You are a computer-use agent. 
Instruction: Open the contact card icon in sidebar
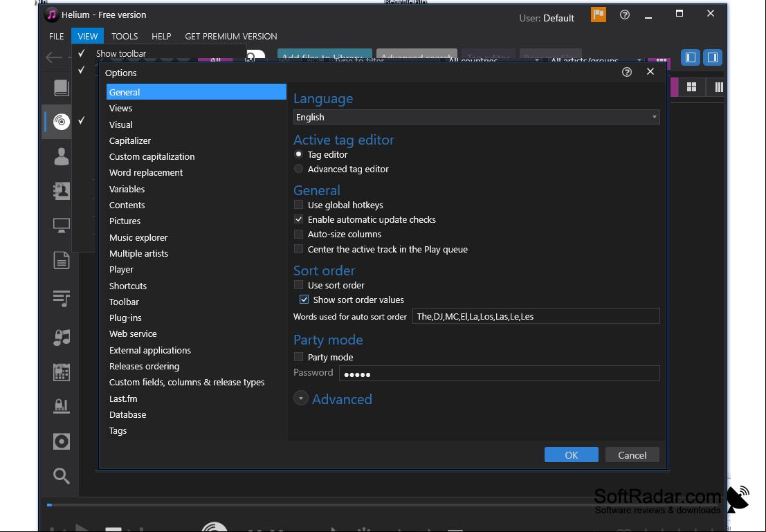(x=61, y=190)
